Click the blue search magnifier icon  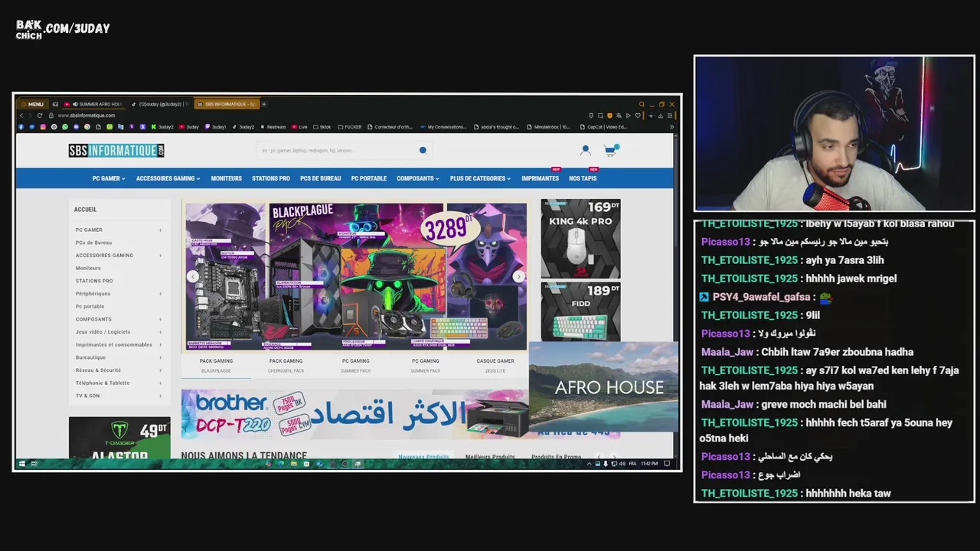click(x=423, y=151)
